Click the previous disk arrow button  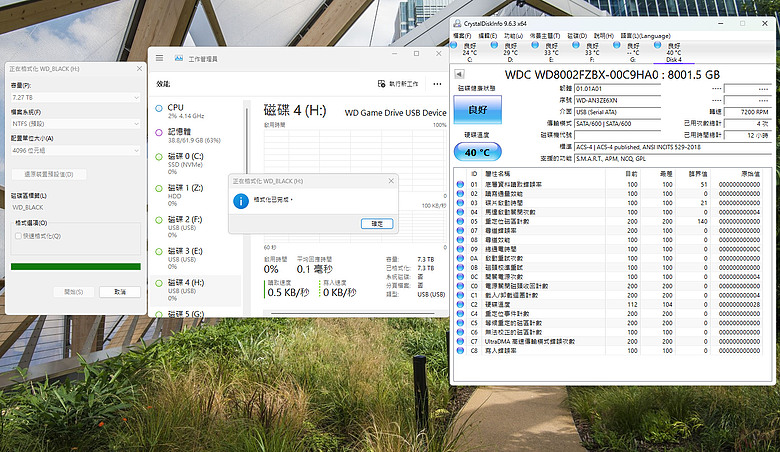click(459, 74)
